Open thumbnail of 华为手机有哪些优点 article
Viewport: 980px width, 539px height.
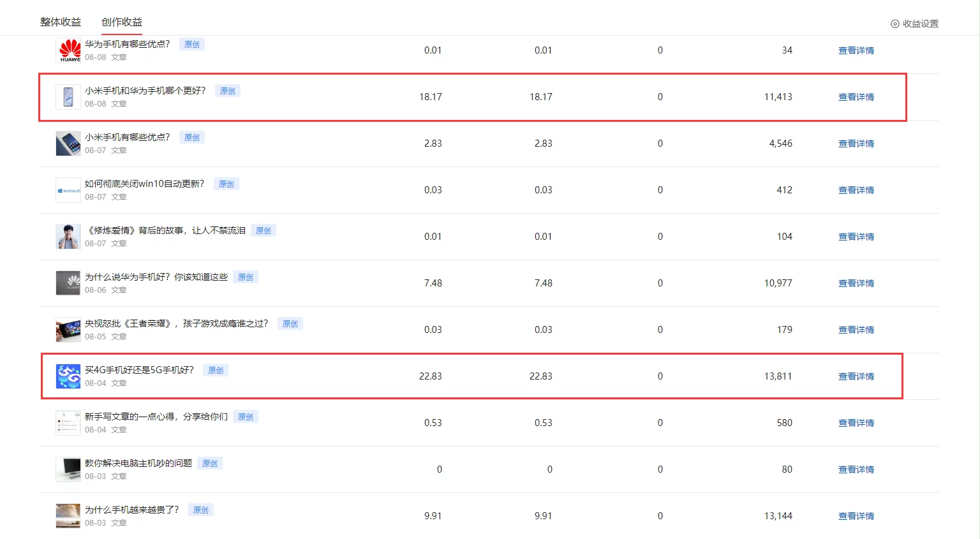coord(68,50)
